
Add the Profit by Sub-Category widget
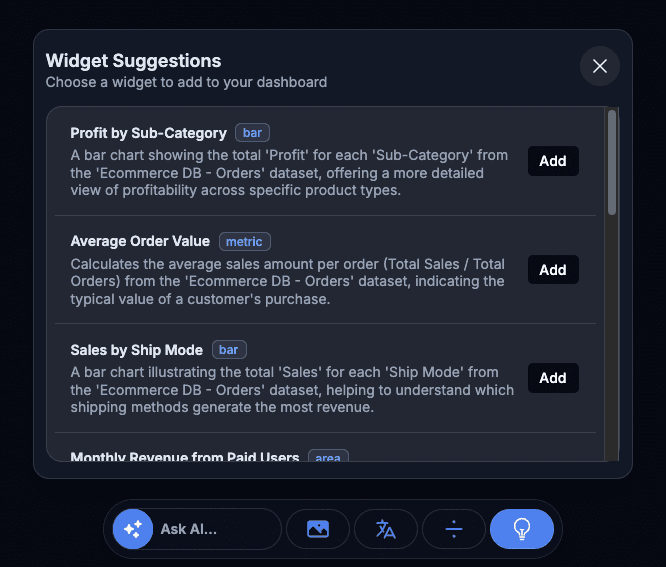[553, 161]
